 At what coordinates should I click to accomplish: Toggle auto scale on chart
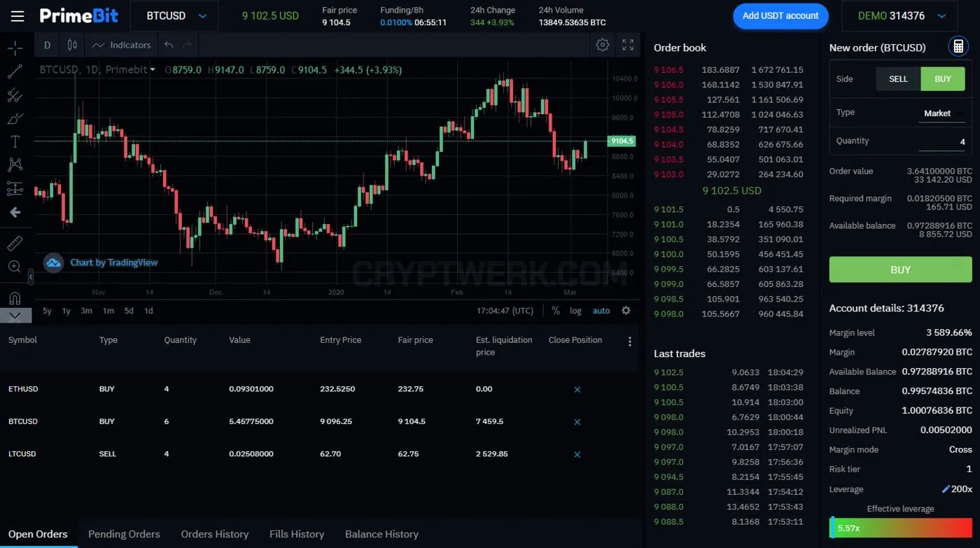[601, 311]
